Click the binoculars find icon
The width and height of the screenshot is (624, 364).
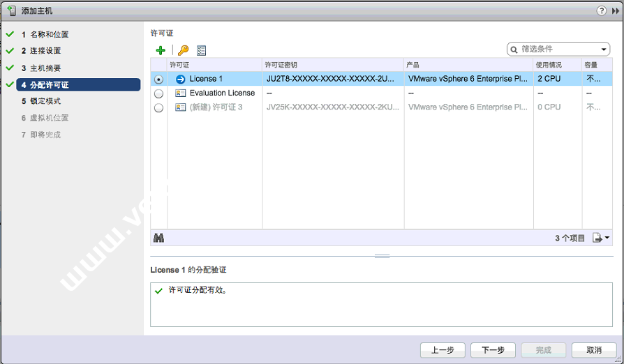pos(158,238)
